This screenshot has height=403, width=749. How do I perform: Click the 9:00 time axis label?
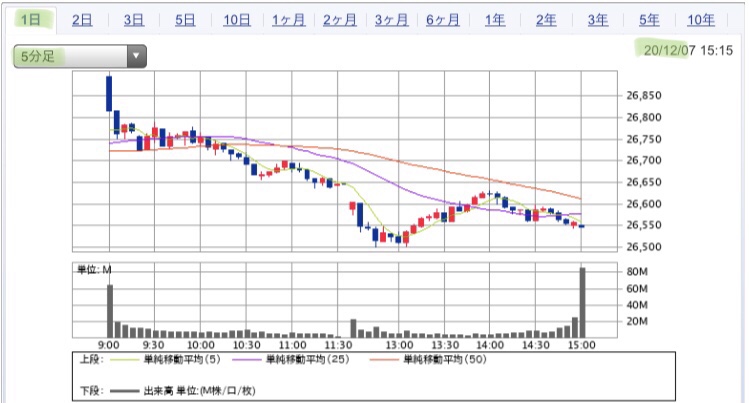point(109,345)
